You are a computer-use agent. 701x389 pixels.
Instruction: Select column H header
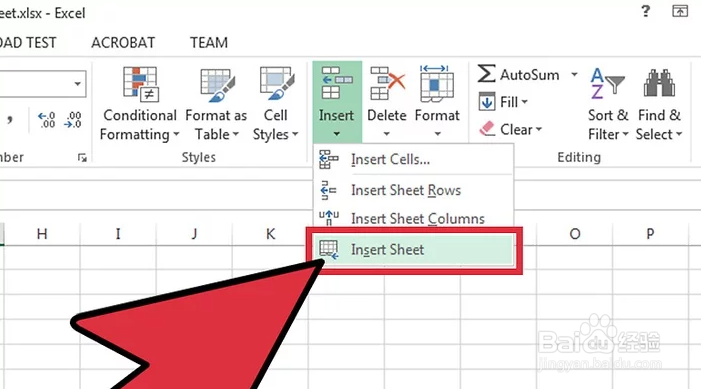pos(42,234)
